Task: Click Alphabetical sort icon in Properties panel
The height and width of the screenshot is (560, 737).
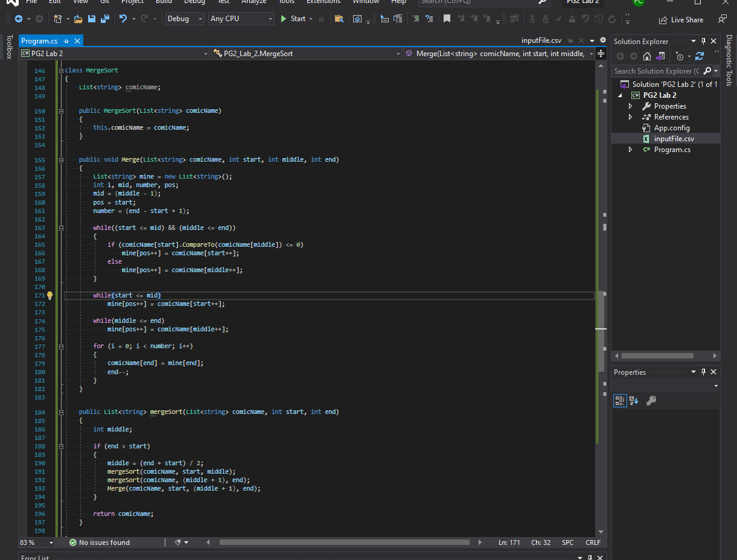Action: 634,401
